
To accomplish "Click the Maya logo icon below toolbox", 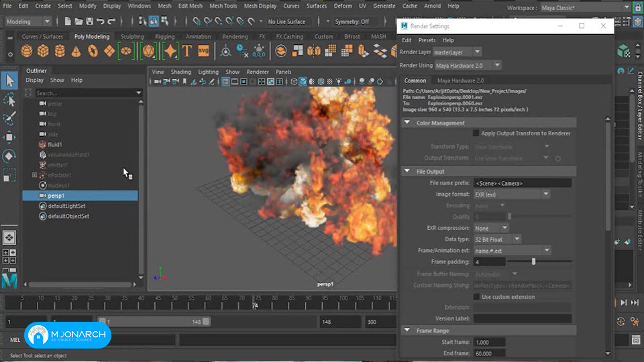I will click(x=9, y=281).
